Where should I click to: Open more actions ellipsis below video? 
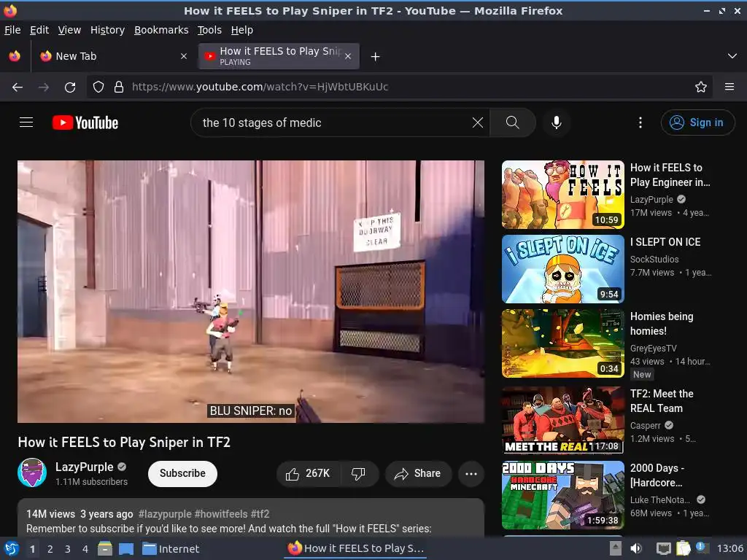tap(471, 473)
